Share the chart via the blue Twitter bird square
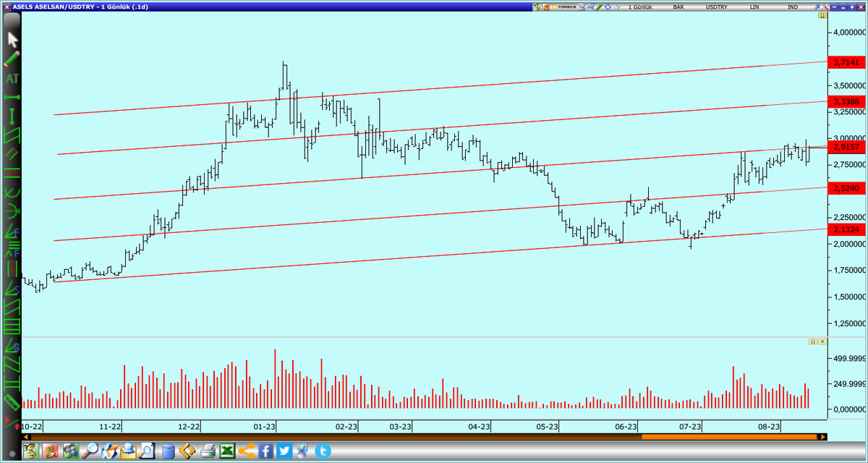 pos(284,451)
